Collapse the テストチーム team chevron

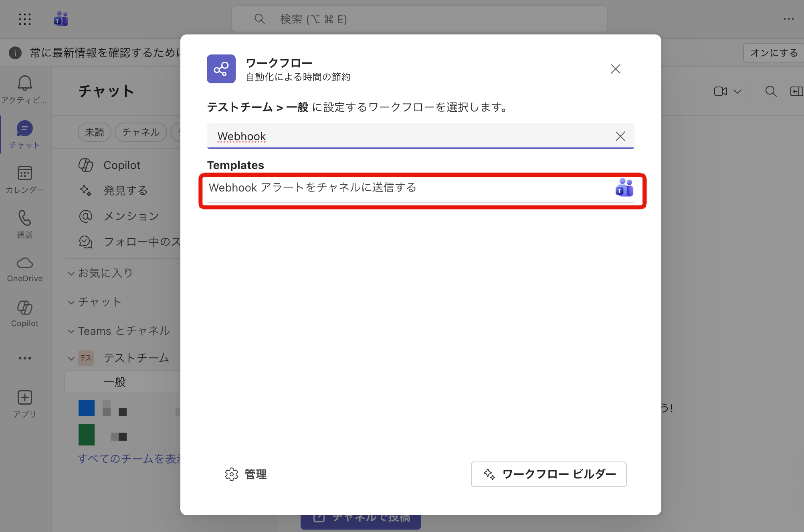tap(71, 359)
